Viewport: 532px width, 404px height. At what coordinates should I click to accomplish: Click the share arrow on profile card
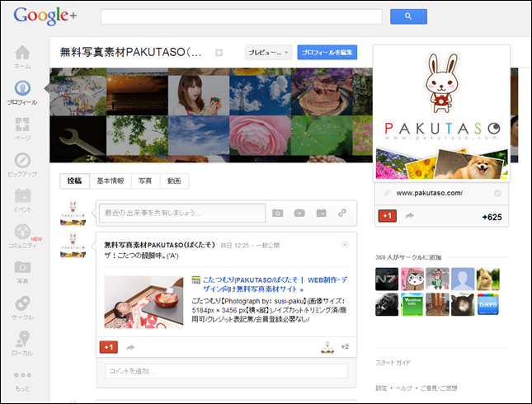click(410, 216)
